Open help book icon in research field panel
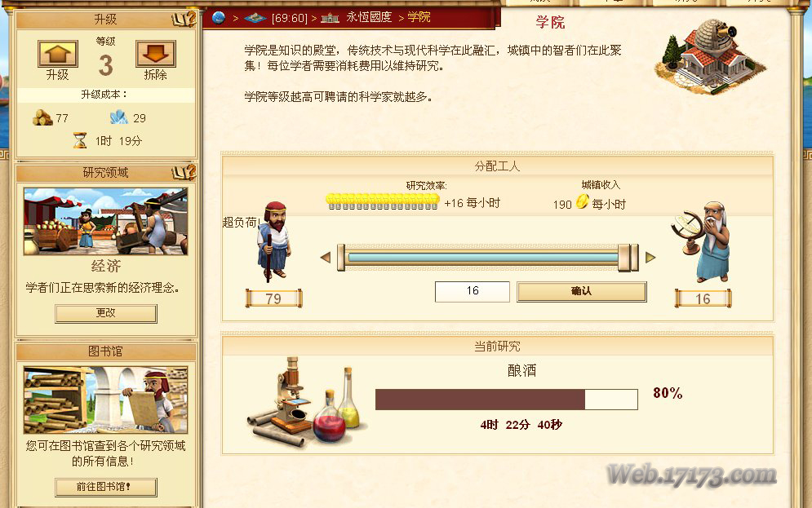Viewport: 812px width, 508px height. (x=184, y=172)
